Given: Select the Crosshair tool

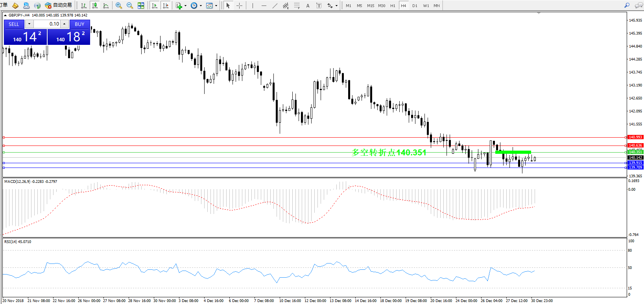Looking at the screenshot, I should point(239,6).
